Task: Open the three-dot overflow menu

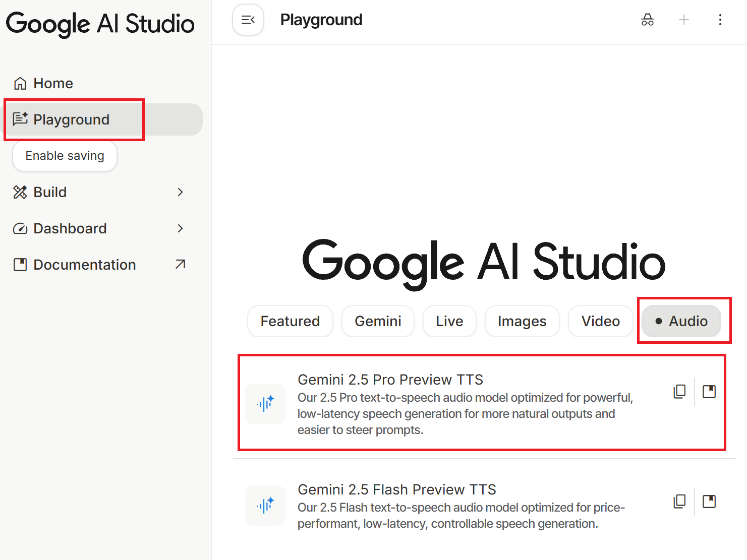Action: (x=720, y=20)
